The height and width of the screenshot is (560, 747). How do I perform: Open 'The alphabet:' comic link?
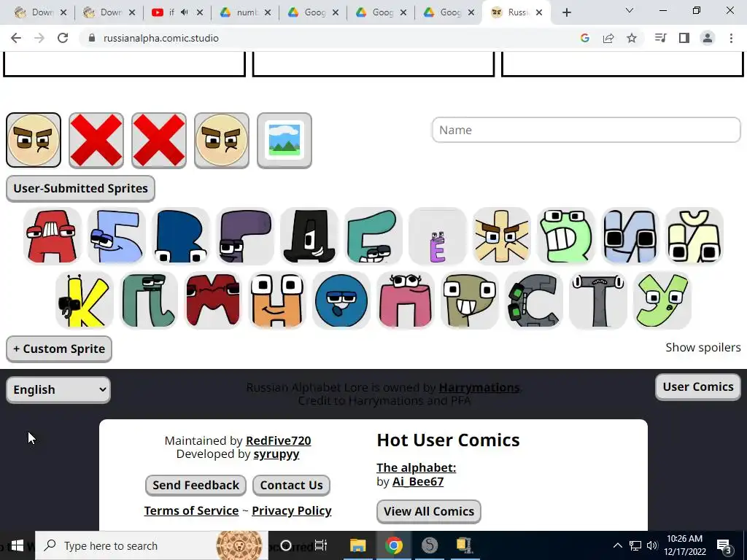click(x=417, y=467)
